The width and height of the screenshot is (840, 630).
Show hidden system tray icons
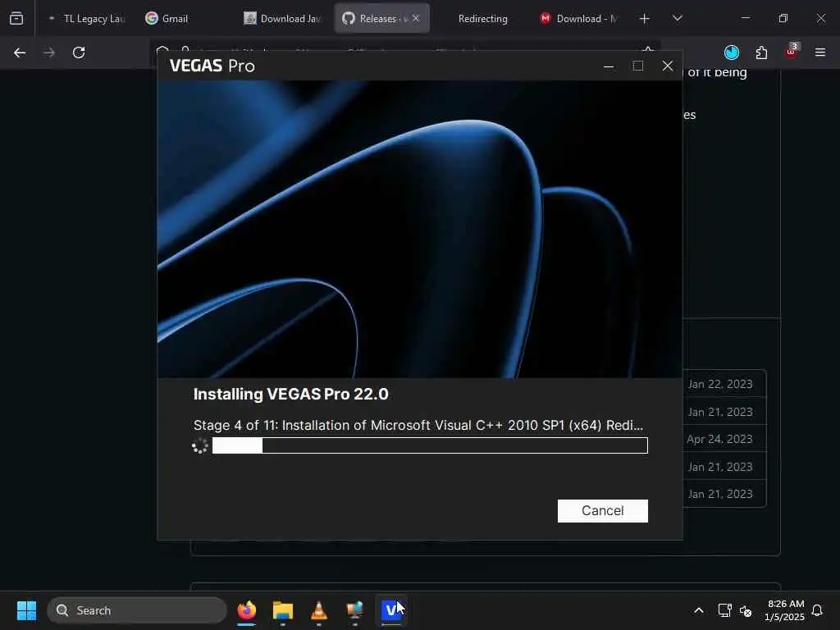tap(699, 610)
